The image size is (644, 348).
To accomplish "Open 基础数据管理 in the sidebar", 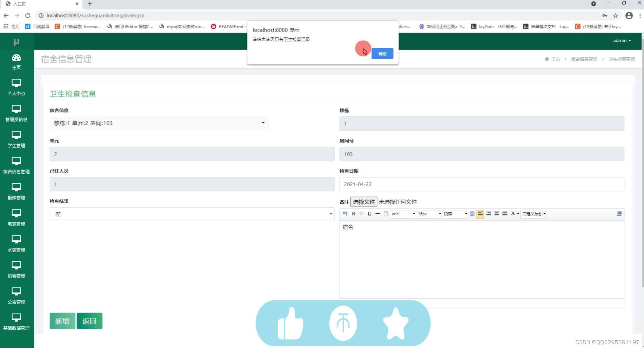I will point(16,322).
